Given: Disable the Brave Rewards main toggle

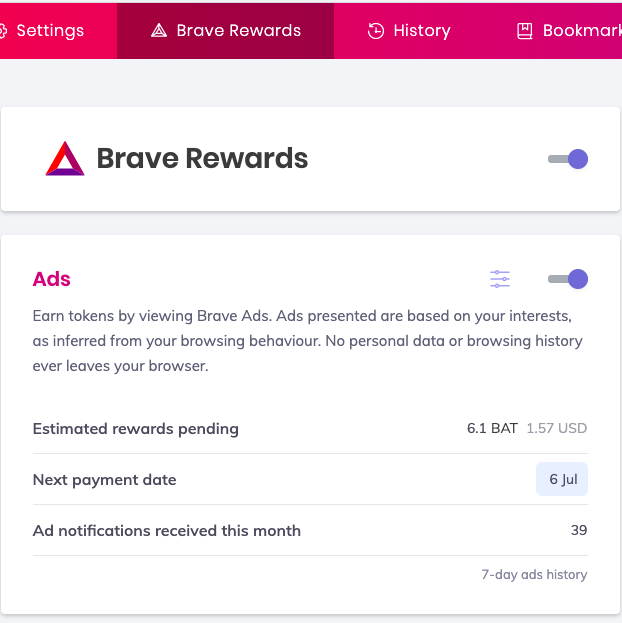Looking at the screenshot, I should tap(568, 159).
